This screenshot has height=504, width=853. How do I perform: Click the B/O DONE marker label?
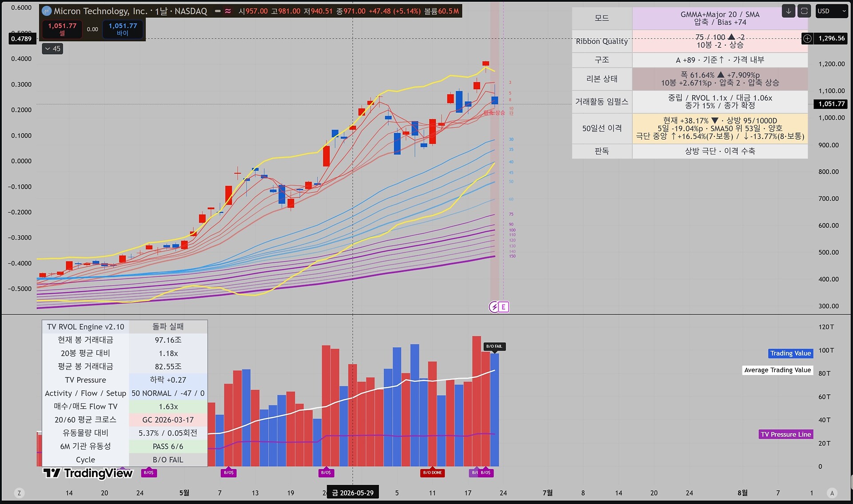point(432,472)
